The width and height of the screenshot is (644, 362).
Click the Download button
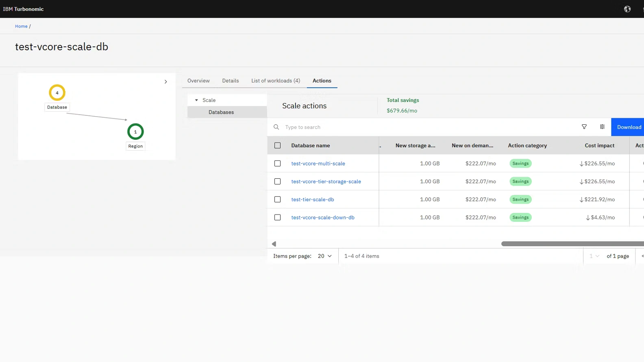coord(629,127)
